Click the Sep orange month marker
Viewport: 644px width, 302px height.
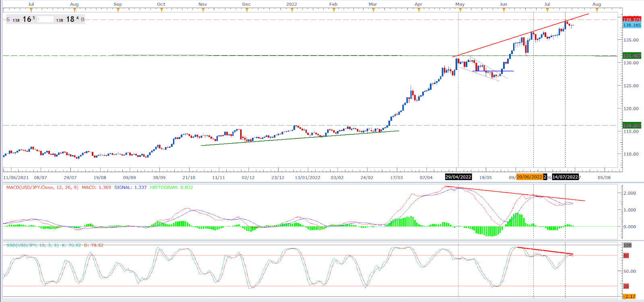(118, 10)
